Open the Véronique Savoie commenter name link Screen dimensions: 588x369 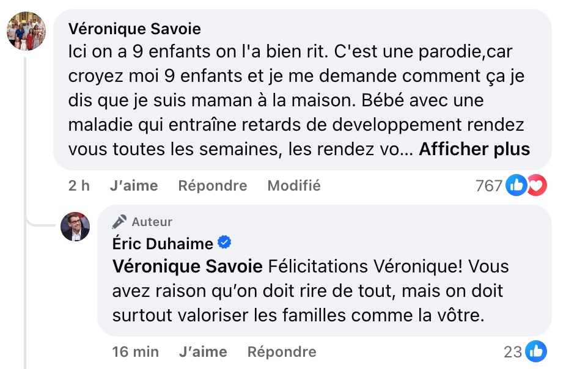tap(134, 29)
